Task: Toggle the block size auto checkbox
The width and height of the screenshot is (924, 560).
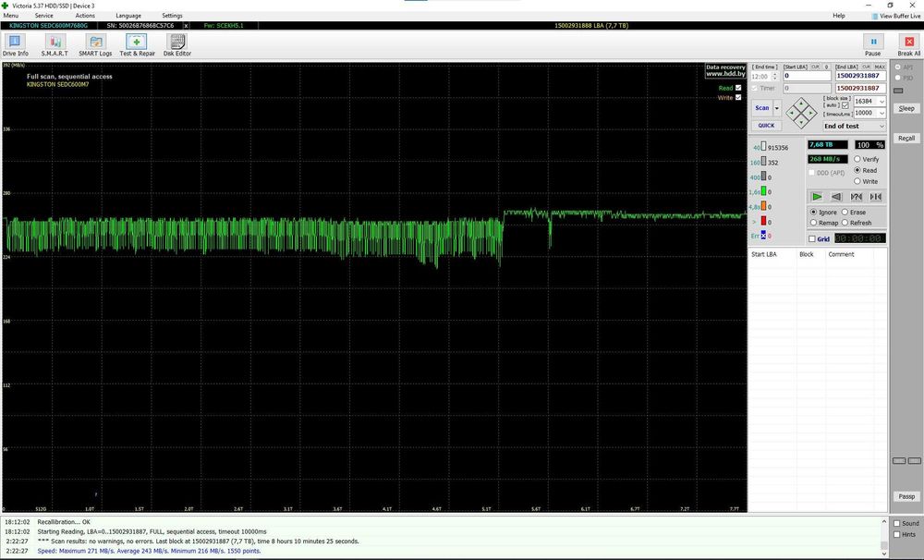Action: [x=845, y=105]
